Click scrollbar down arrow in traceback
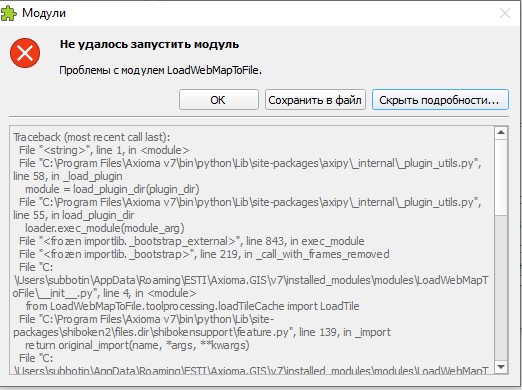The height and width of the screenshot is (390, 522). click(x=501, y=367)
